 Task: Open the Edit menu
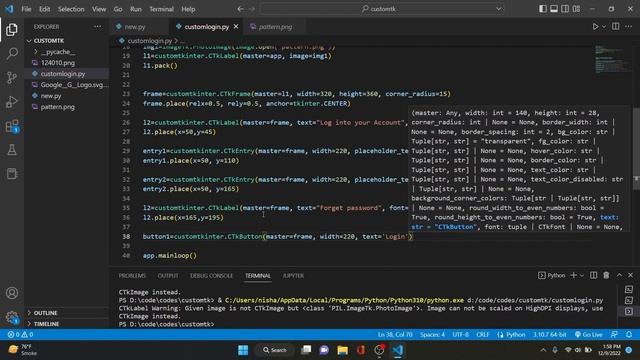(x=44, y=9)
